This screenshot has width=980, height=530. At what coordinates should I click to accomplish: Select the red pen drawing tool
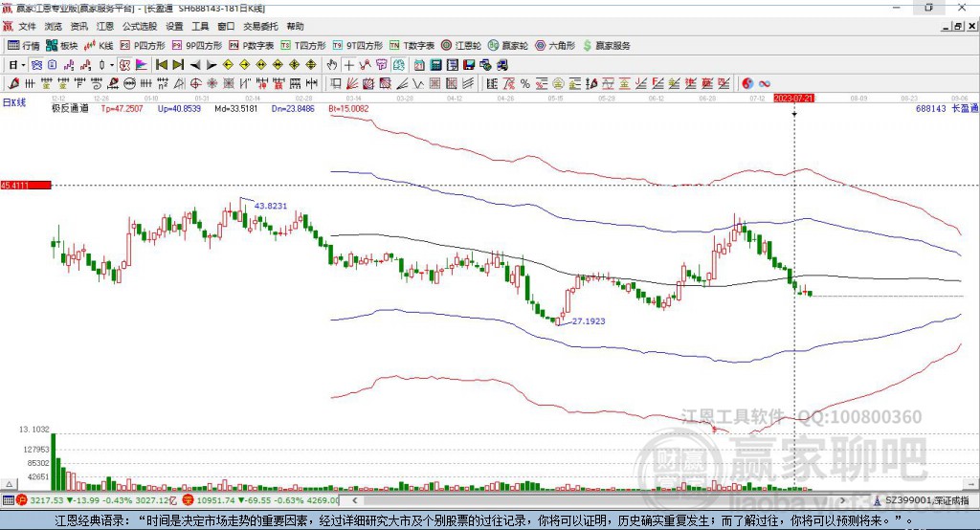(13, 84)
